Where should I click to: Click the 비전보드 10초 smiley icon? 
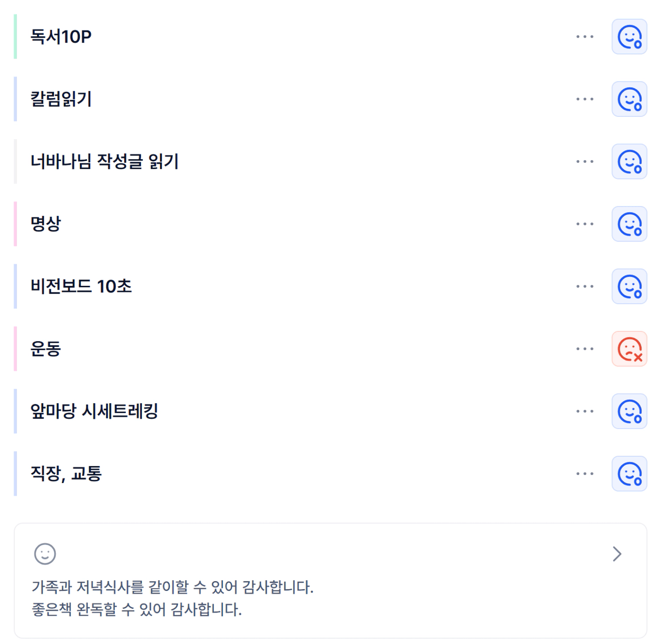point(629,287)
